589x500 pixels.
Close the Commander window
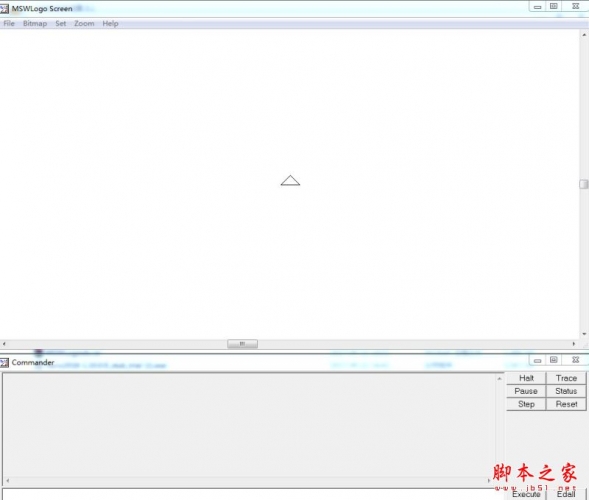tap(575, 360)
